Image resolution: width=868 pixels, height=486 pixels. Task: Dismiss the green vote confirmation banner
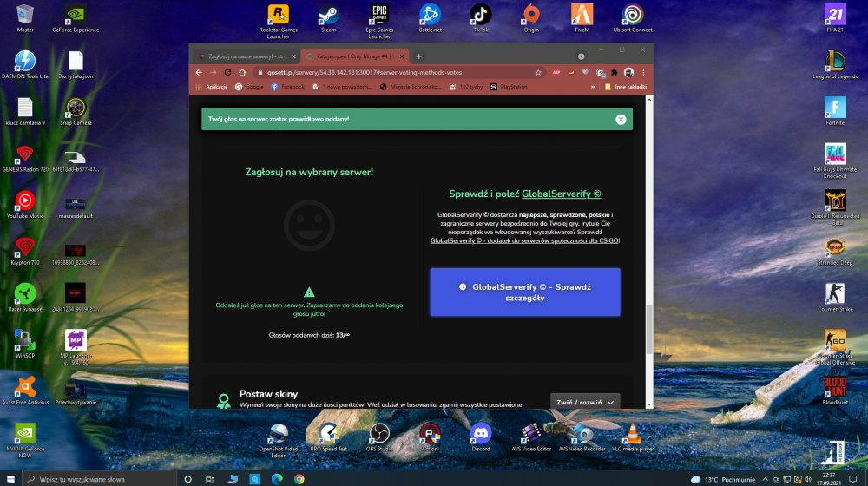(621, 119)
